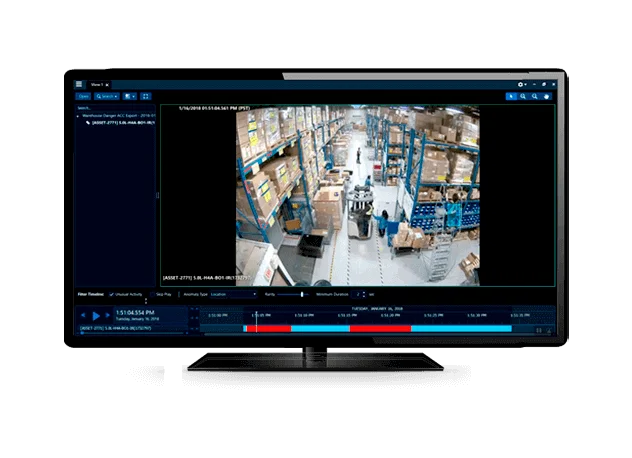This screenshot has height=458, width=632.
Task: Open the layout dropdown in toolbar
Action: 129,96
